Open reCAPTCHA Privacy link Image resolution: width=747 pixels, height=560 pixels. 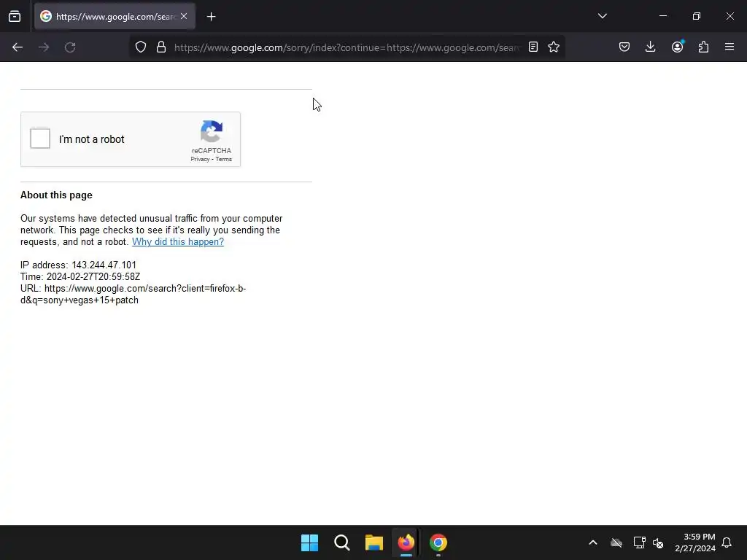(x=200, y=159)
